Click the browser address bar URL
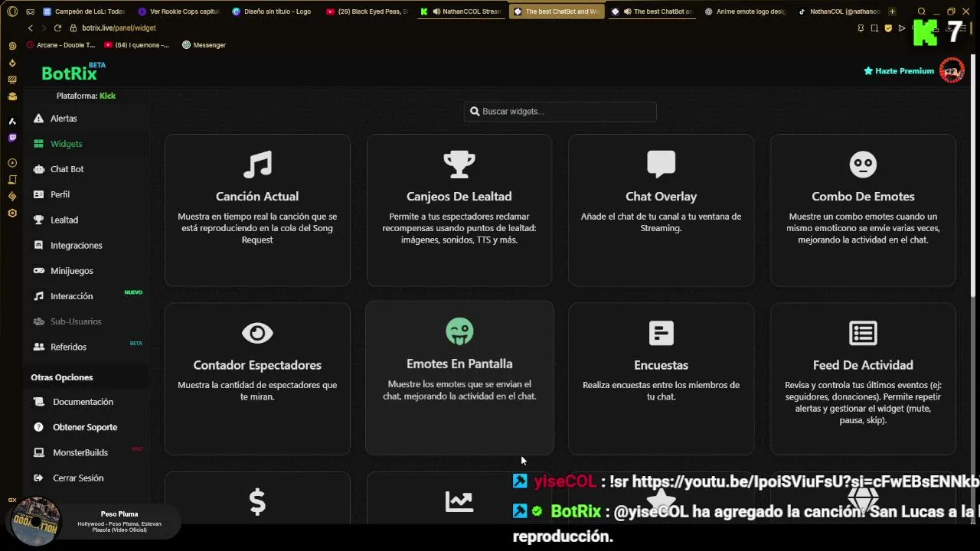 pyautogui.click(x=119, y=28)
